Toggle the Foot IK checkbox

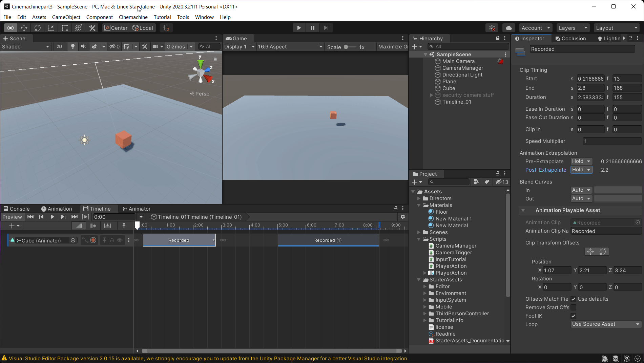[x=573, y=316]
